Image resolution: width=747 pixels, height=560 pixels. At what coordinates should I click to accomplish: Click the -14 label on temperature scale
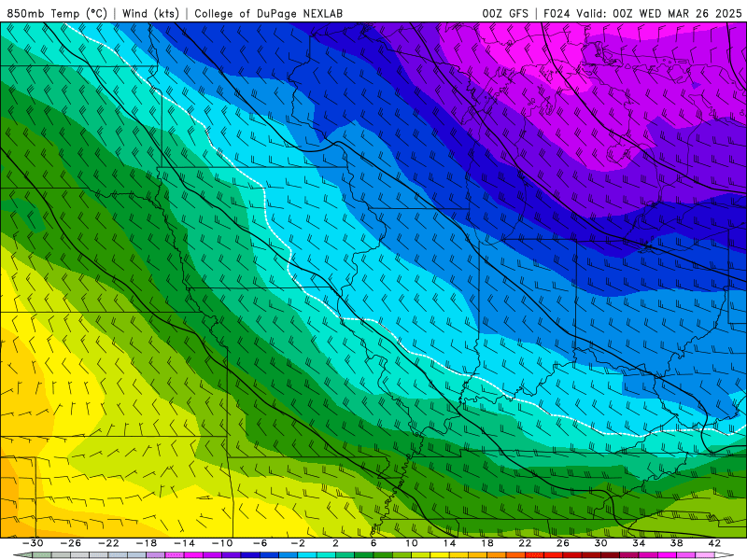point(184,543)
